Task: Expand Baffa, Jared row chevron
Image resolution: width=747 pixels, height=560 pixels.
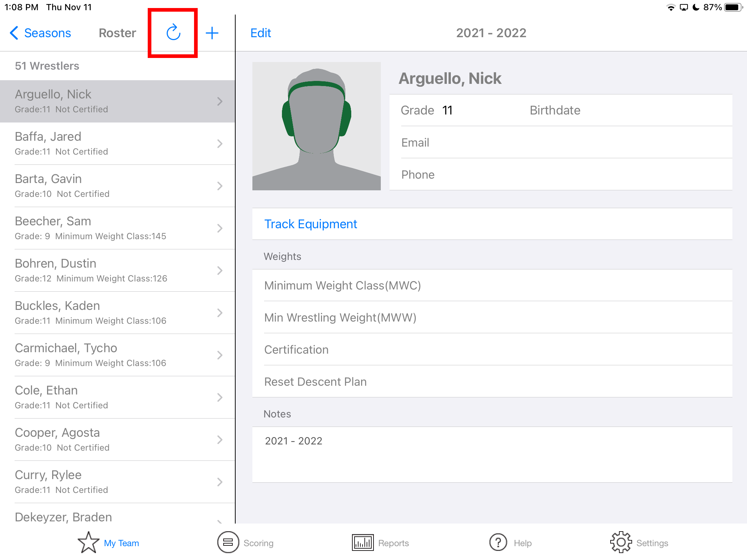Action: click(220, 144)
